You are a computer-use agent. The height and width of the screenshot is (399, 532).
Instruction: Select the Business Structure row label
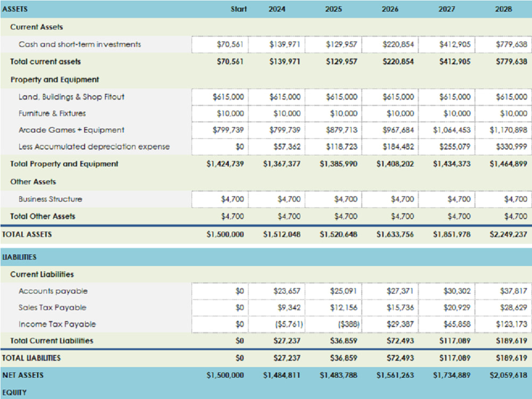pyautogui.click(x=51, y=199)
